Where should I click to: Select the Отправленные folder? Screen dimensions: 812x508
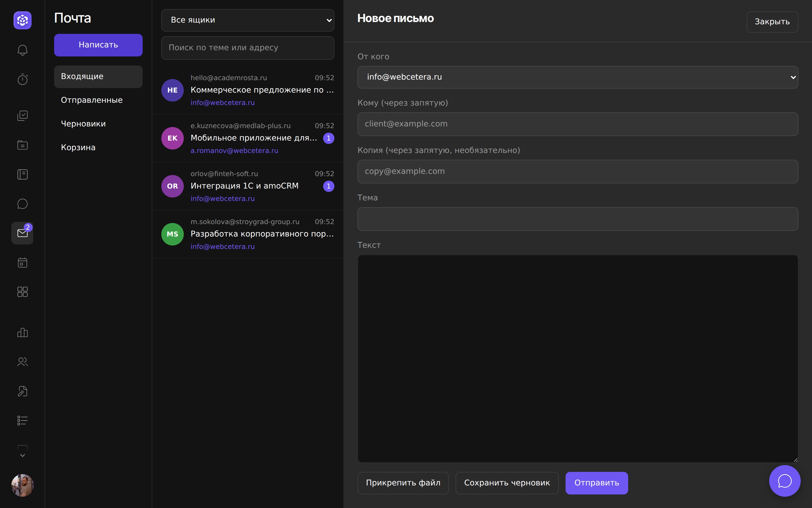coord(98,100)
